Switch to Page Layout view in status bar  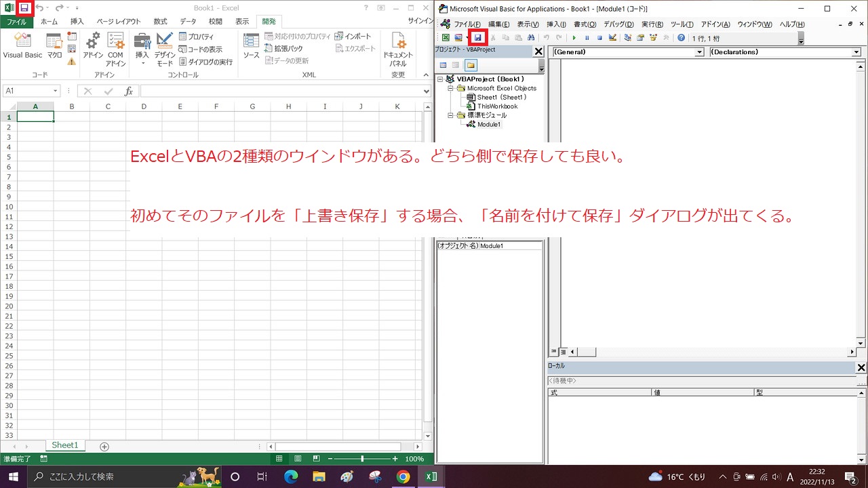click(x=297, y=459)
